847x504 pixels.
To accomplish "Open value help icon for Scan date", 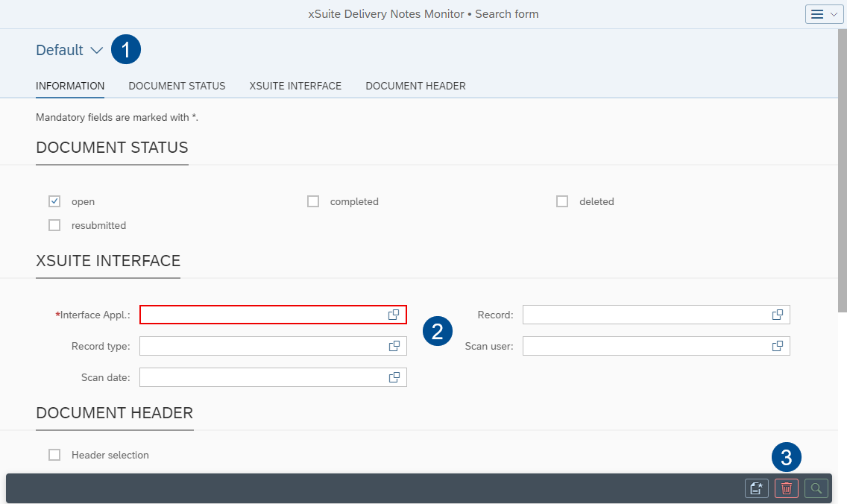I will click(x=394, y=377).
